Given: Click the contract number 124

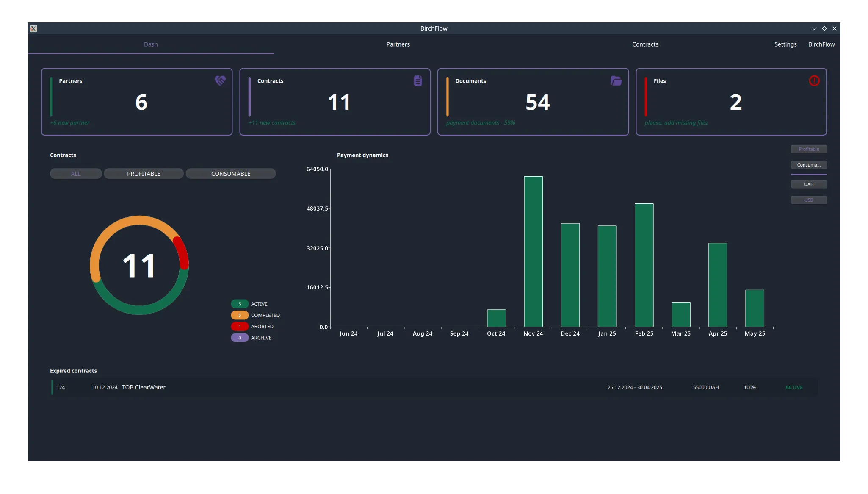Looking at the screenshot, I should [x=61, y=387].
